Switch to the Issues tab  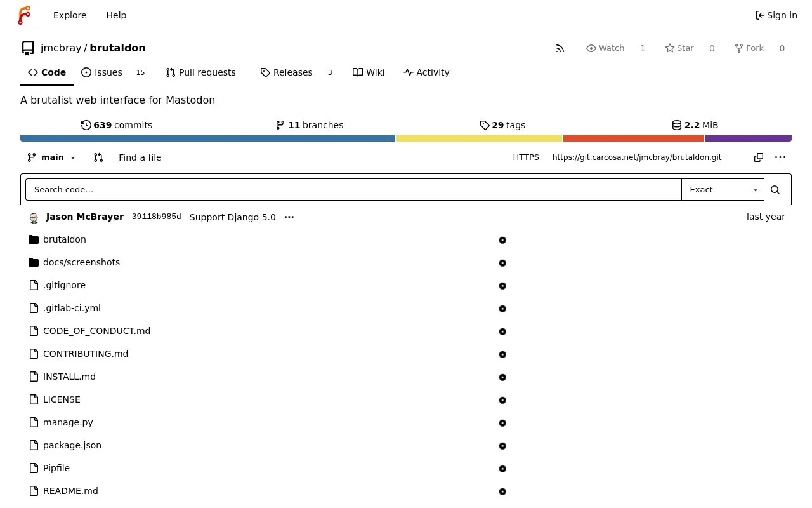point(113,72)
